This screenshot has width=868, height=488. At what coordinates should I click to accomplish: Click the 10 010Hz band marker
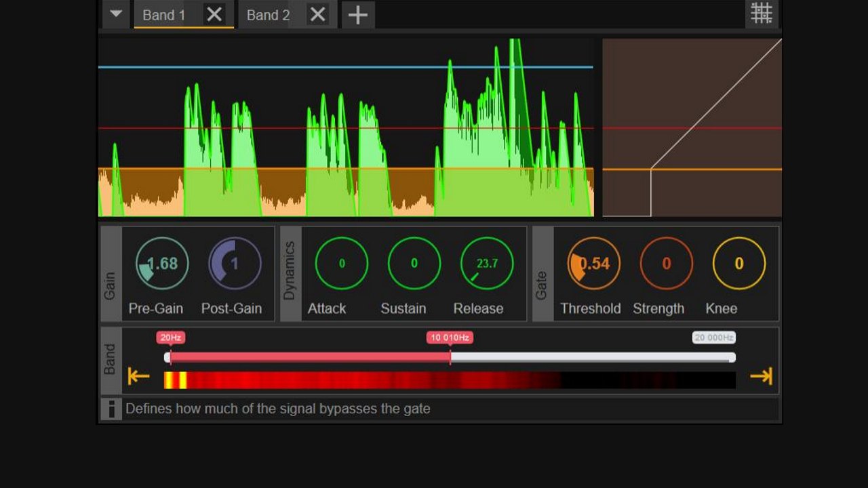[450, 338]
